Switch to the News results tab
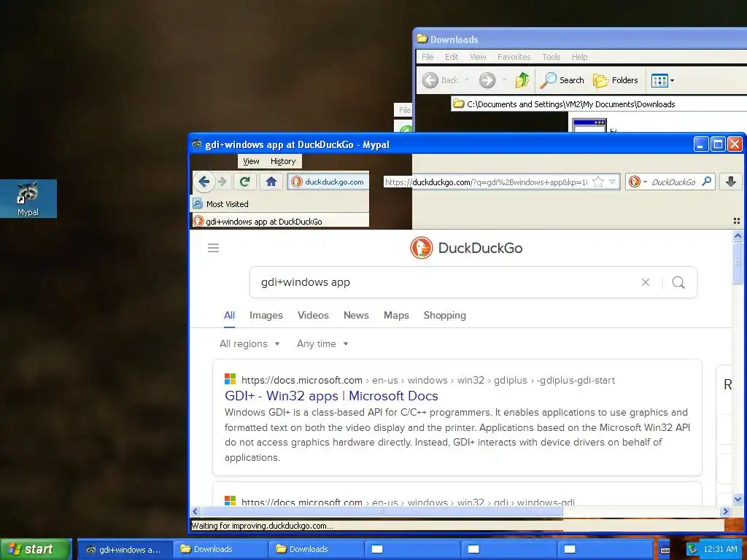The height and width of the screenshot is (560, 747). (356, 315)
